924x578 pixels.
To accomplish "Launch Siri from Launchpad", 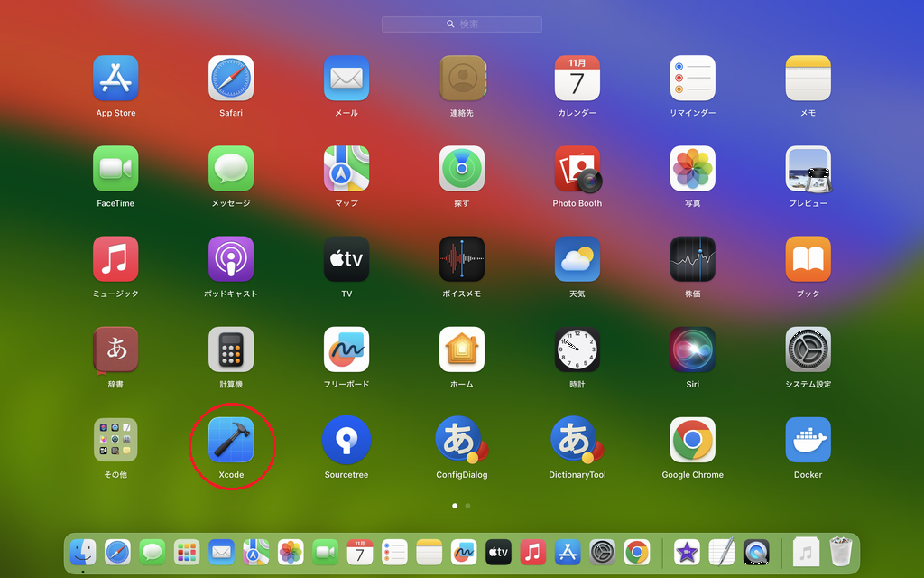I will point(692,350).
